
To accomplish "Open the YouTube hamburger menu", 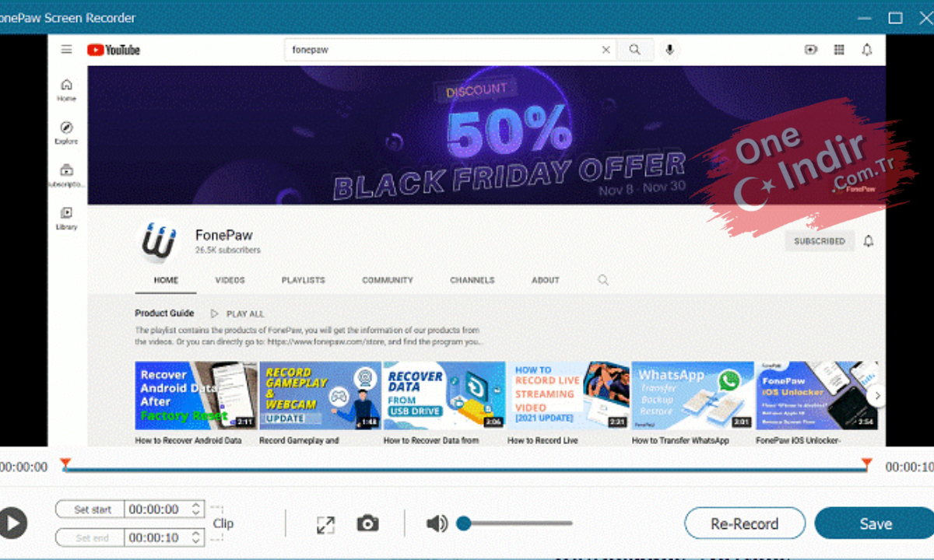I will 67,49.
